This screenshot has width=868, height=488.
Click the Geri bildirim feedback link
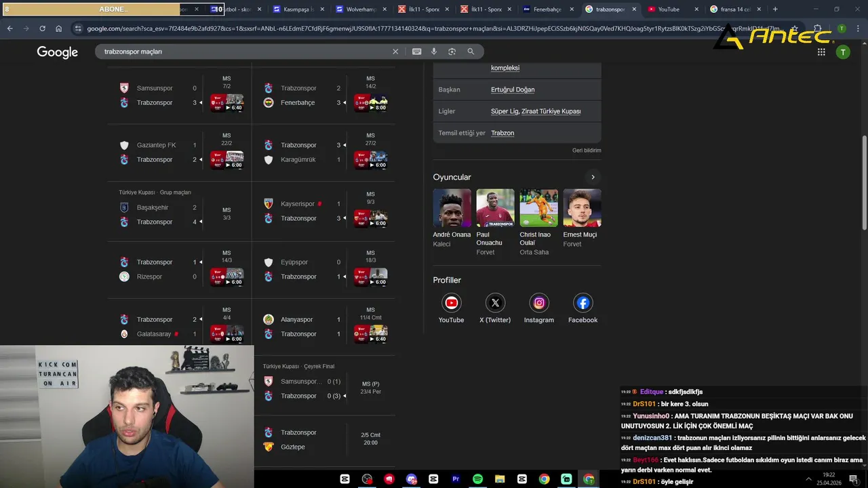(x=587, y=150)
